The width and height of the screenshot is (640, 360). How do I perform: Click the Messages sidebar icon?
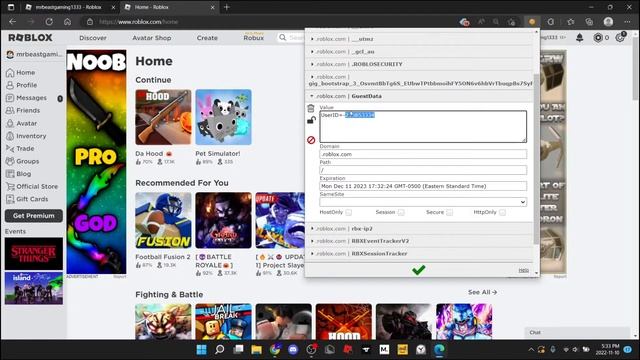(x=10, y=98)
